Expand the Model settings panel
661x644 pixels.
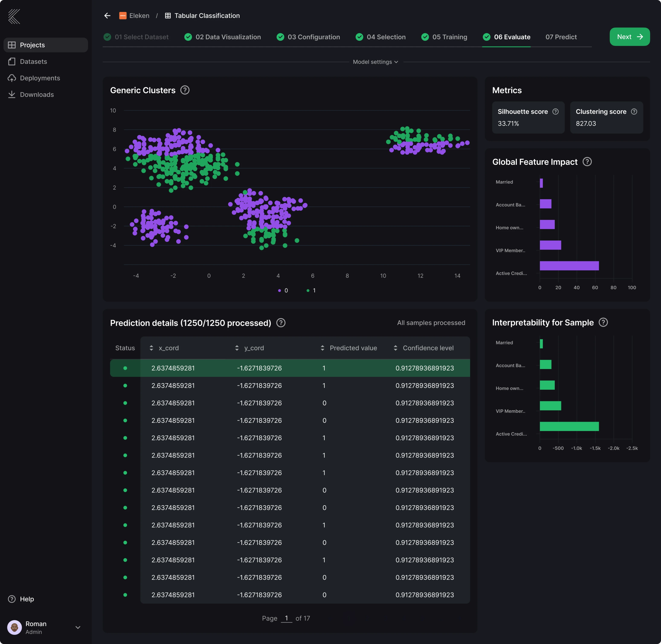(375, 62)
